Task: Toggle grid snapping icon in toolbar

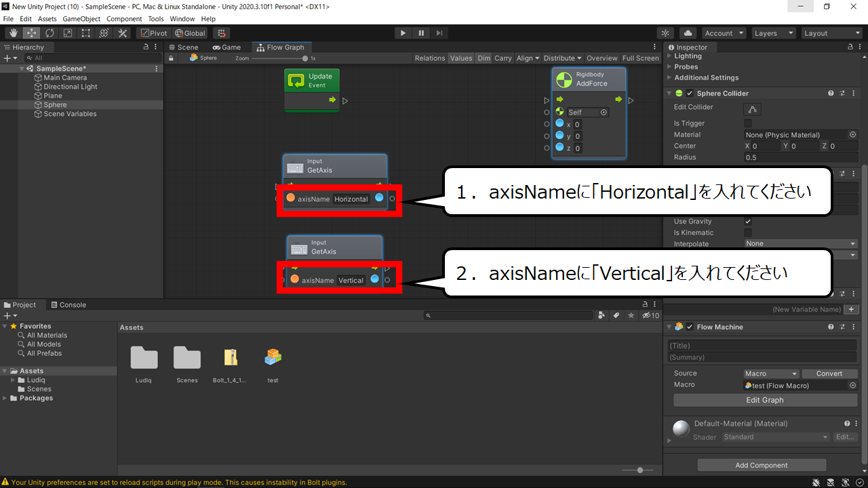Action: [221, 33]
